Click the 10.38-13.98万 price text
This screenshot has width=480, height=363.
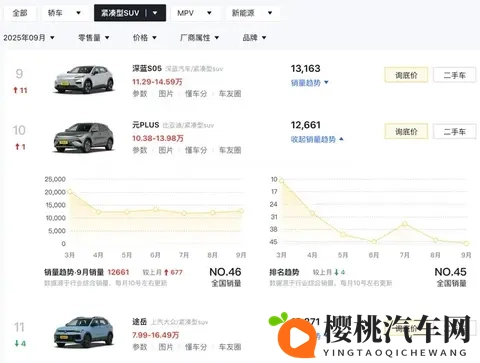158,138
